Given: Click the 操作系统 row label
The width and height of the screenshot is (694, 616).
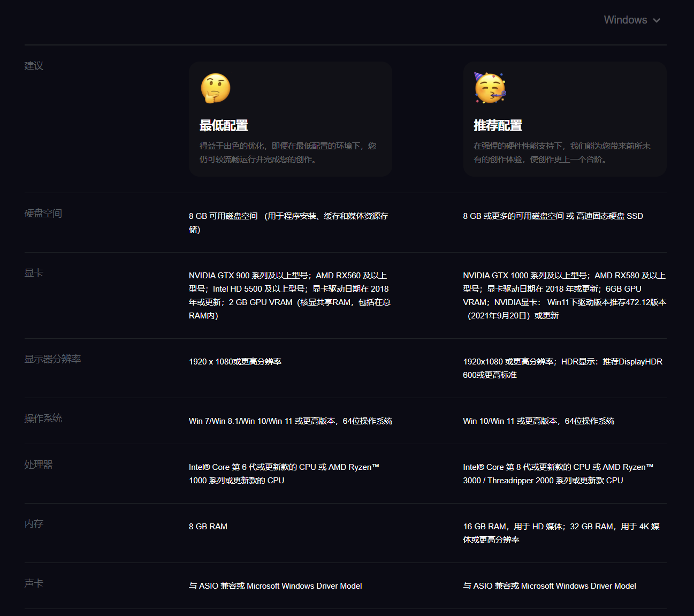Looking at the screenshot, I should [x=43, y=419].
